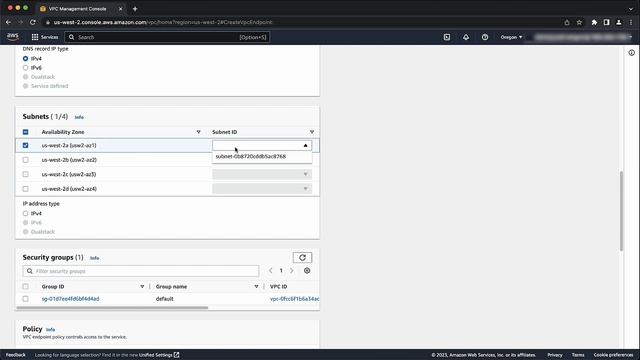Sort by Availability Zone column arrow
Image resolution: width=640 pixels, height=360 pixels.
pyautogui.click(x=198, y=132)
